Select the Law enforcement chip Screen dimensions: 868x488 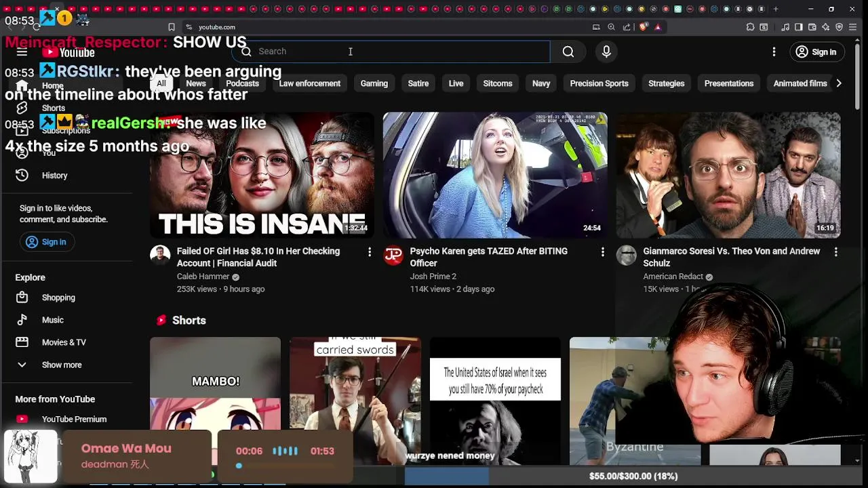pos(310,83)
